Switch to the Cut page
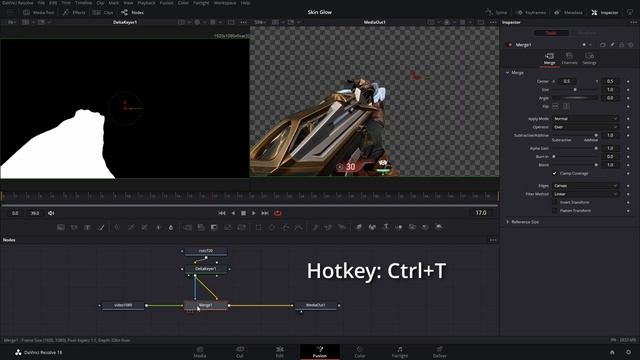Screen dimensions: 640x360 click(240, 352)
